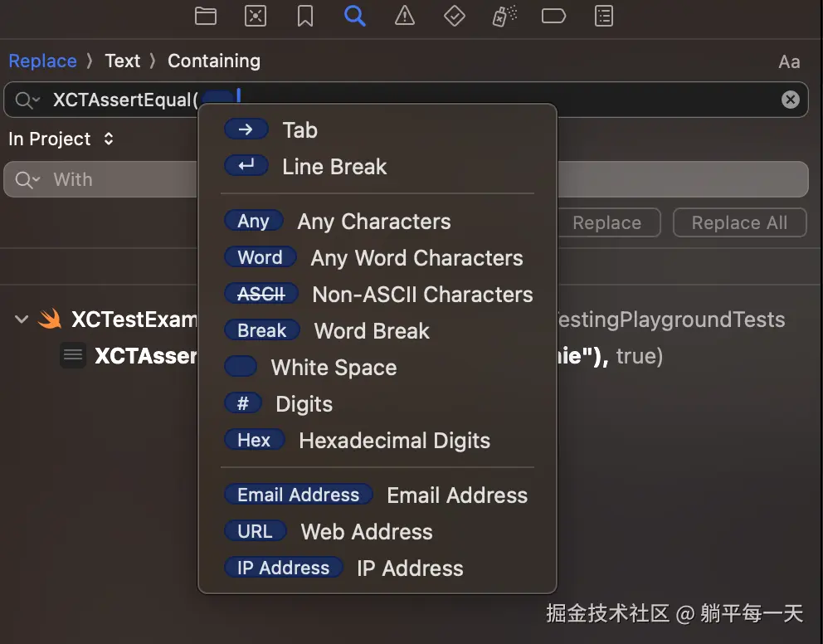Open the Project navigator folder icon

click(205, 16)
